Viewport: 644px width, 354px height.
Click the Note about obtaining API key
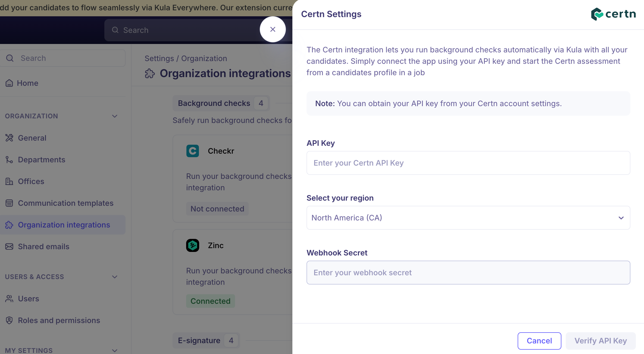(x=468, y=103)
